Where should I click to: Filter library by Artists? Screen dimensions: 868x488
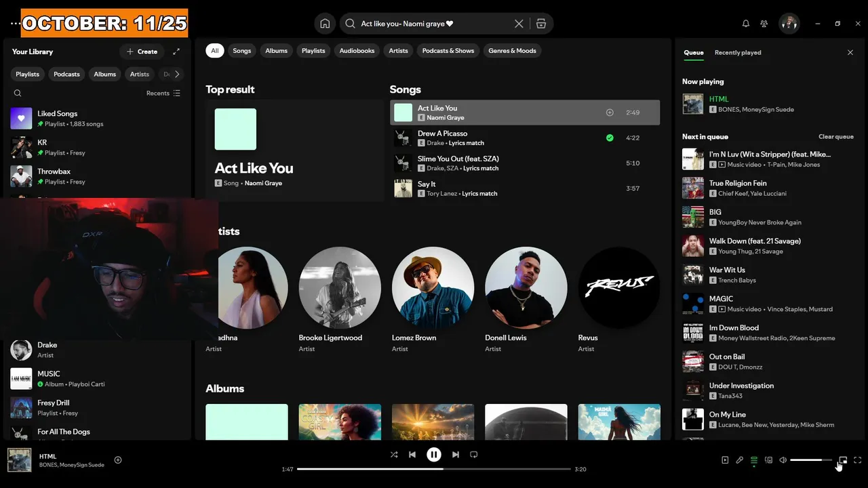[x=140, y=74]
